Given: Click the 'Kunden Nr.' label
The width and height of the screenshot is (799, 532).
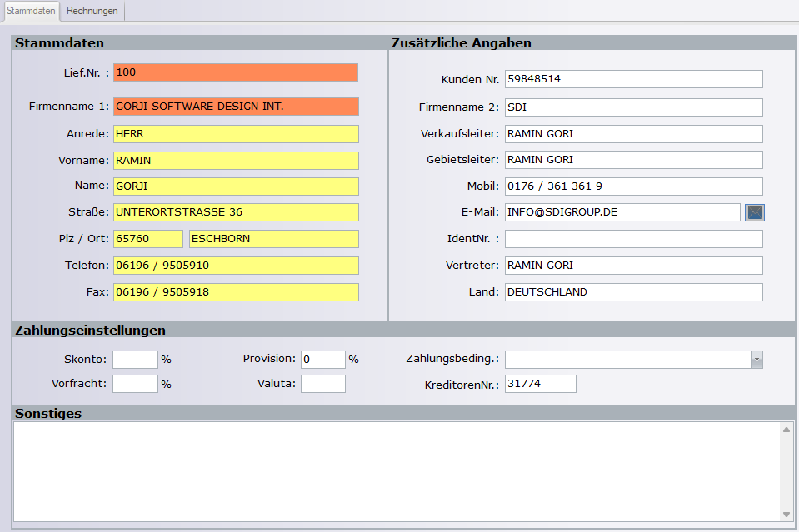Looking at the screenshot, I should 470,79.
